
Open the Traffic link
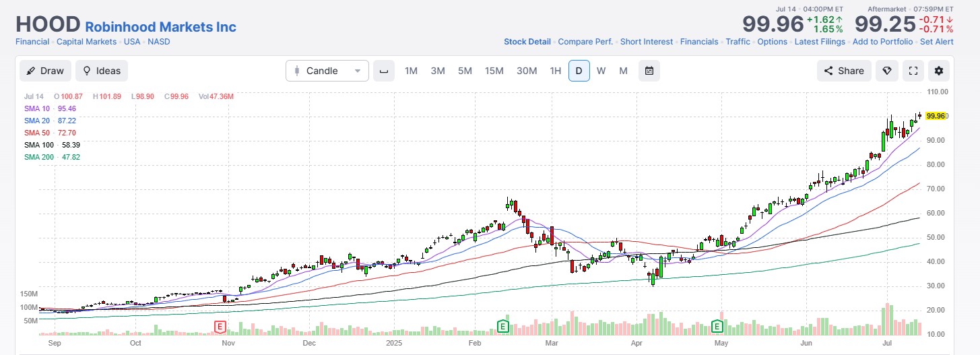738,42
